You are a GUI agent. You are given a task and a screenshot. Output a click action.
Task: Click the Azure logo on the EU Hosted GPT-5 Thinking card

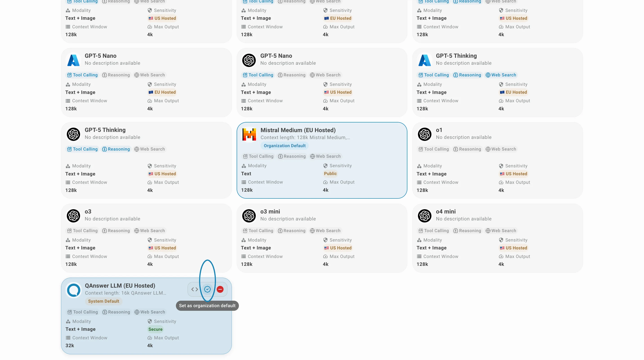coord(424,60)
